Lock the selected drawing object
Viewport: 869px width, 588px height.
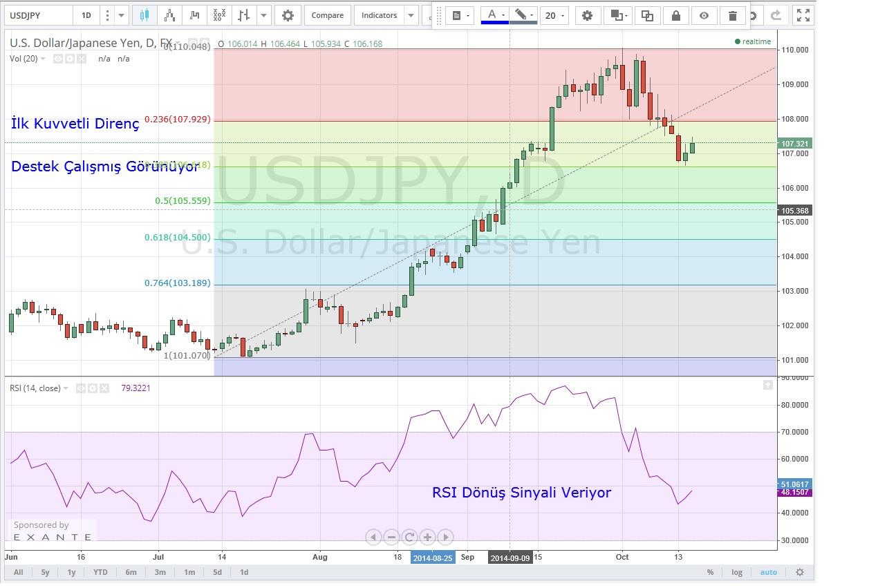click(x=675, y=16)
